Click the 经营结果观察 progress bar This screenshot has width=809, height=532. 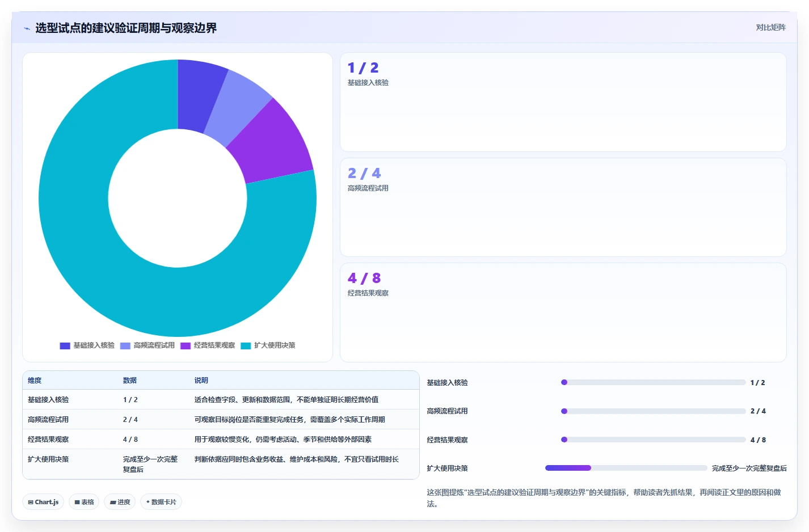click(x=653, y=440)
